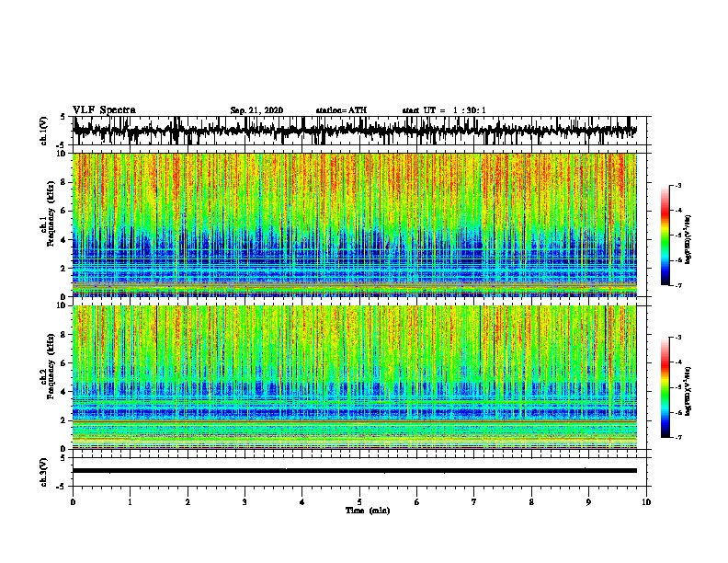Click the "0" tick on the time axis
728x563 pixels.
click(73, 502)
